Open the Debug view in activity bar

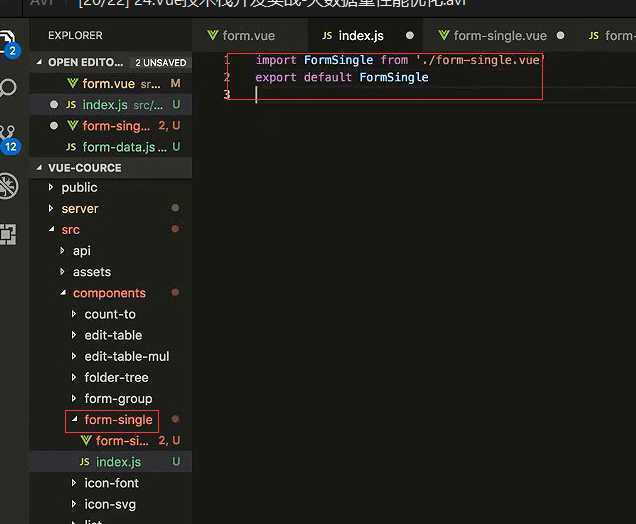8,186
